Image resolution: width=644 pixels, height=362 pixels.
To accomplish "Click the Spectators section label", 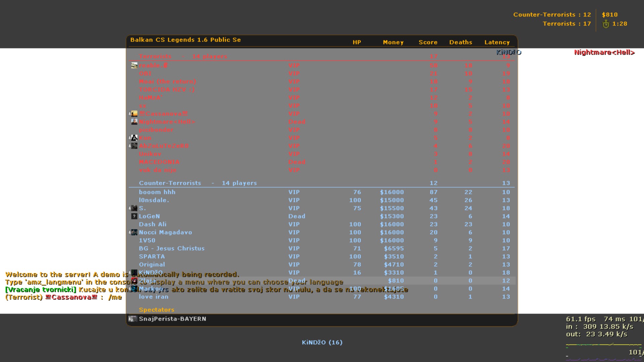I will pyautogui.click(x=157, y=310).
